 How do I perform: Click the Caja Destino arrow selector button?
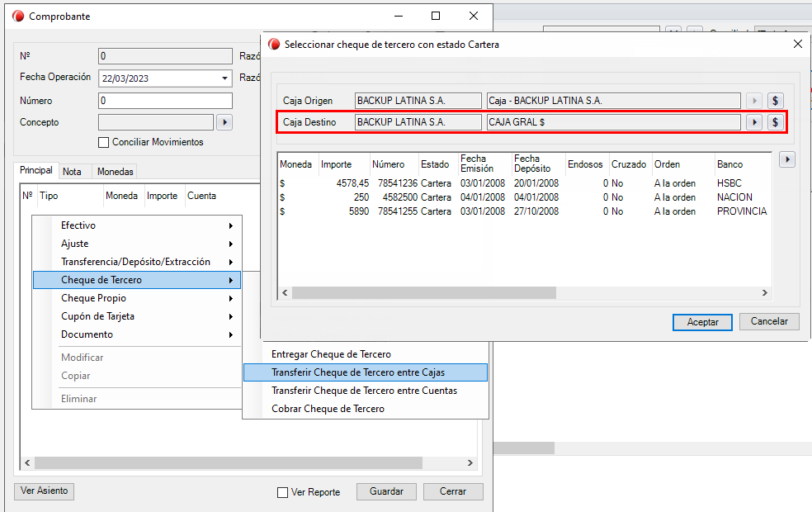click(754, 122)
